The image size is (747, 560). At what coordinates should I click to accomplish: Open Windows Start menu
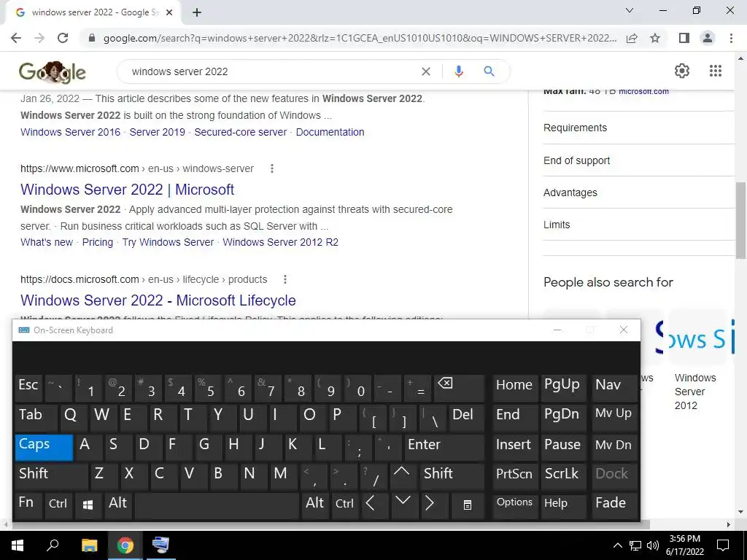(18, 545)
